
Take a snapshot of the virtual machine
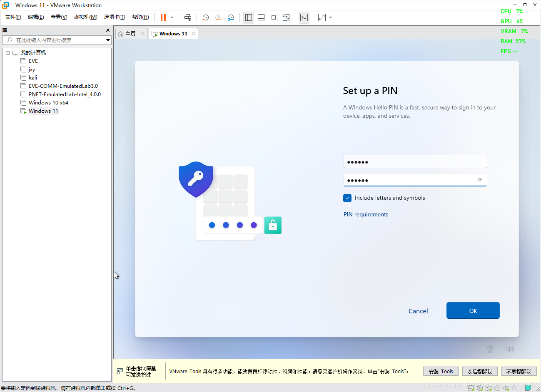coord(206,17)
